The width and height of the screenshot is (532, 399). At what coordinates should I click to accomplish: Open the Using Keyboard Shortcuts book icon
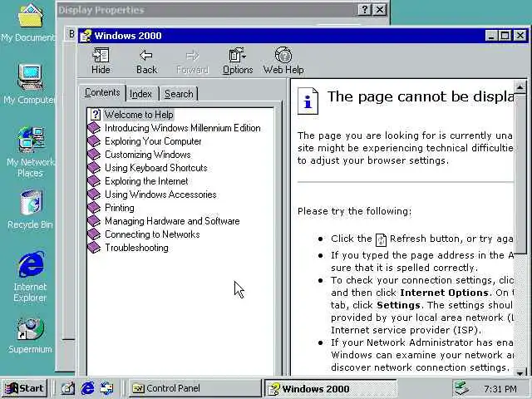tap(94, 168)
